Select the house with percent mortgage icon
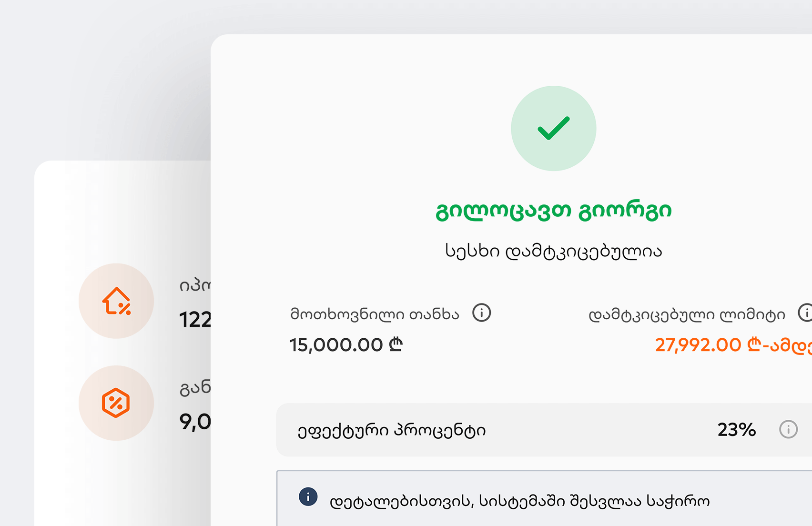 click(116, 301)
